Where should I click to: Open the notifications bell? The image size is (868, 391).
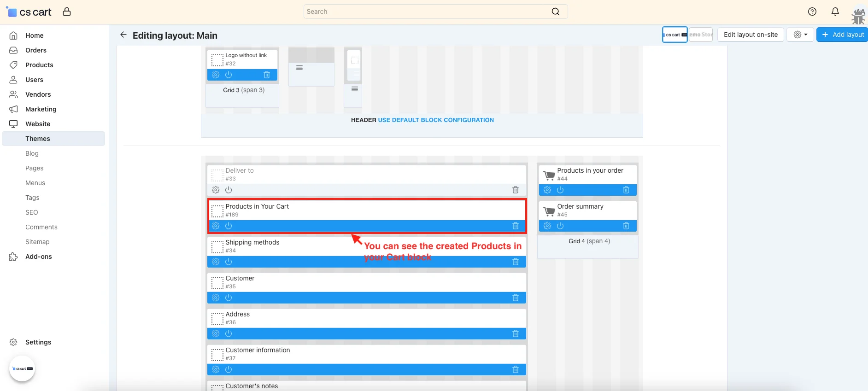click(835, 12)
